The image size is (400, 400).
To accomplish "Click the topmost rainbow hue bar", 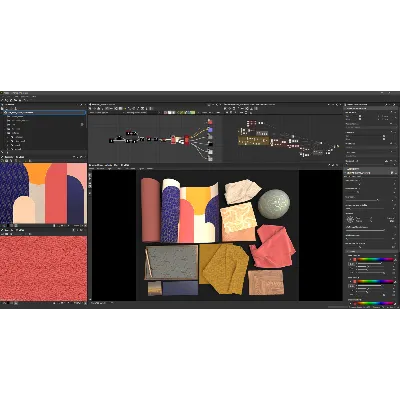I will click(375, 259).
